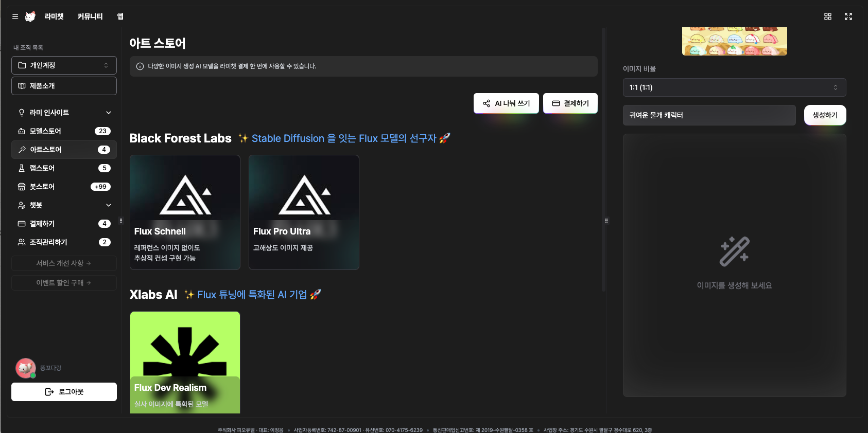This screenshot has width=868, height=433.
Task: Click 서비스 개선 사항 link
Action: (x=64, y=263)
